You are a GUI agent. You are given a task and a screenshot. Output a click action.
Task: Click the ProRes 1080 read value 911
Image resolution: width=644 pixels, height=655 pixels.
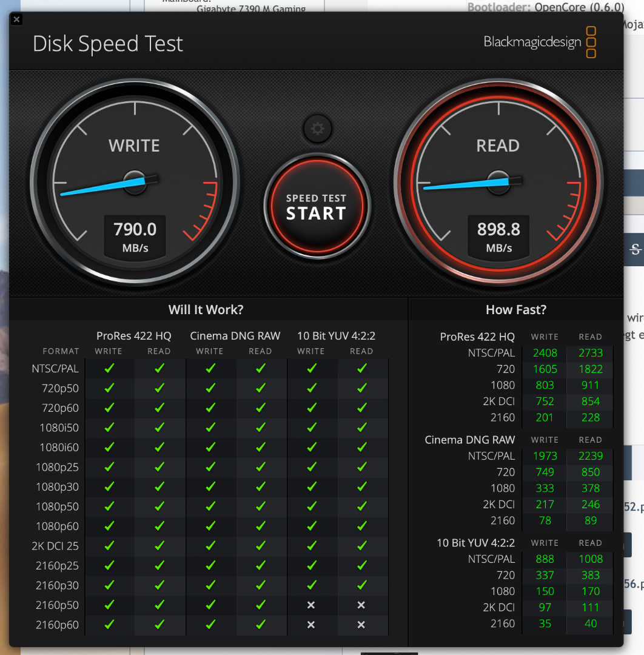(591, 385)
